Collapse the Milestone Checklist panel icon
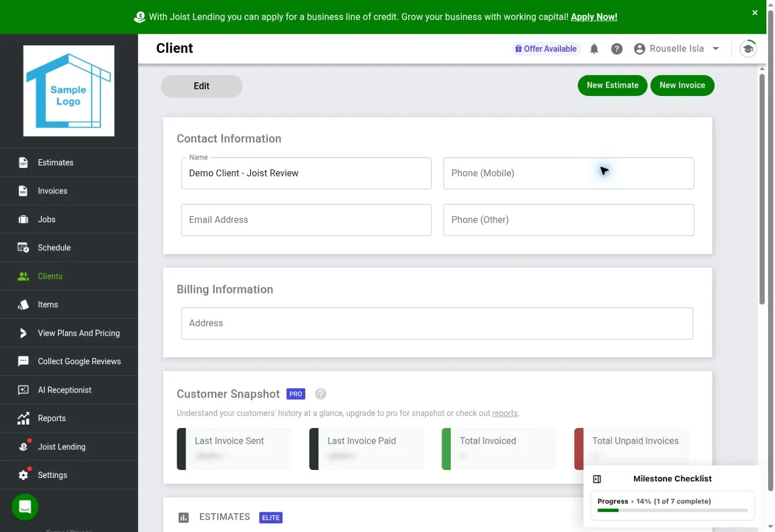The height and width of the screenshot is (532, 775). [x=597, y=479]
